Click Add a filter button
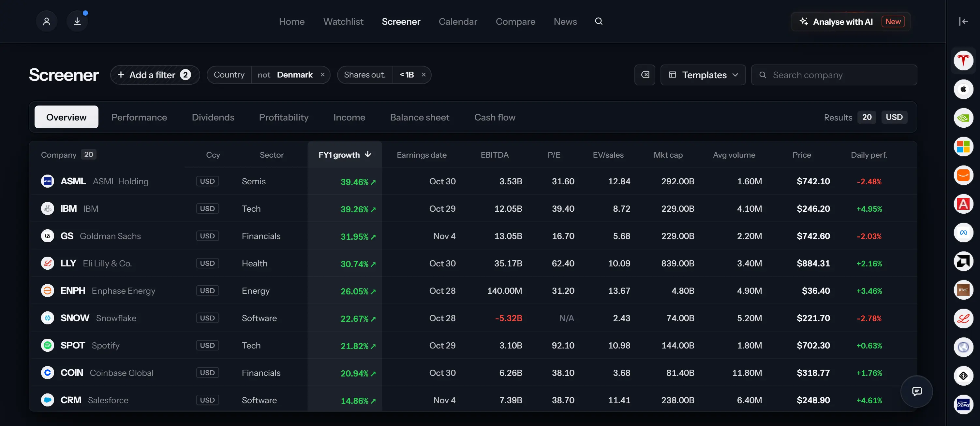The height and width of the screenshot is (426, 980). (155, 75)
